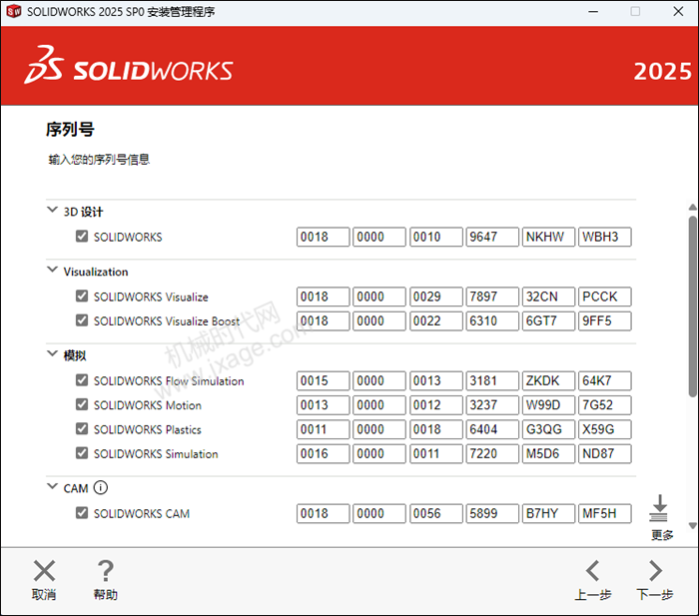The height and width of the screenshot is (616, 699).
Task: Go back with 上一步 arrow
Action: pos(593,571)
